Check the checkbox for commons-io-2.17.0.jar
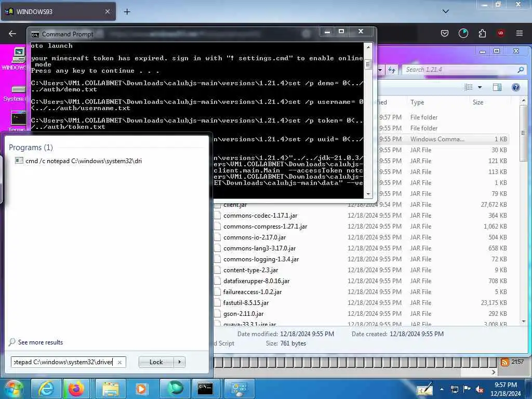 click(217, 237)
